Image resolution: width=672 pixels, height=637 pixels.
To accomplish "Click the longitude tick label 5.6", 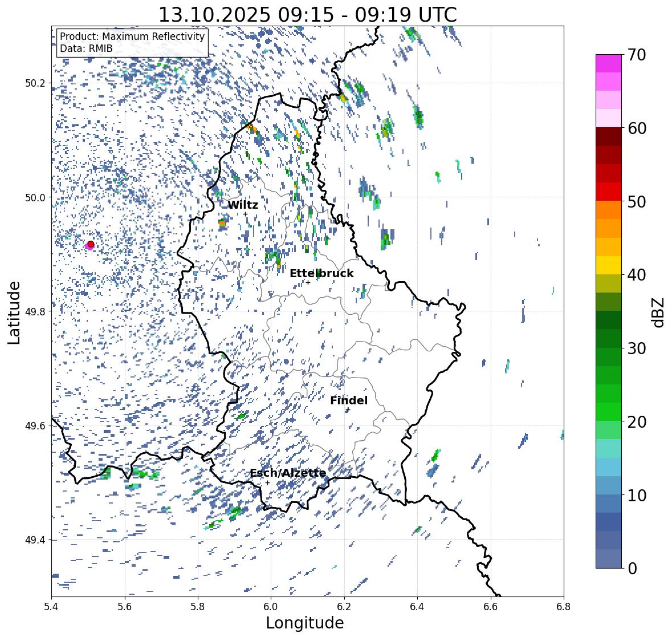I will pyautogui.click(x=125, y=607).
